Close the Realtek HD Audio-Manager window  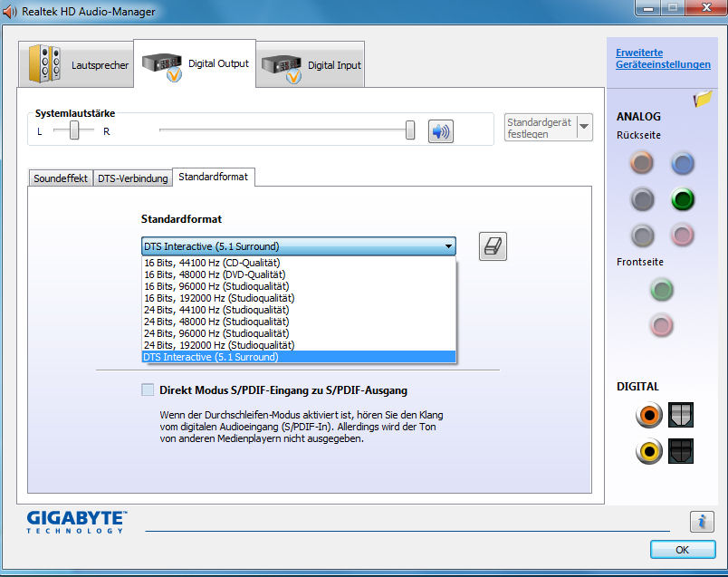[x=706, y=8]
